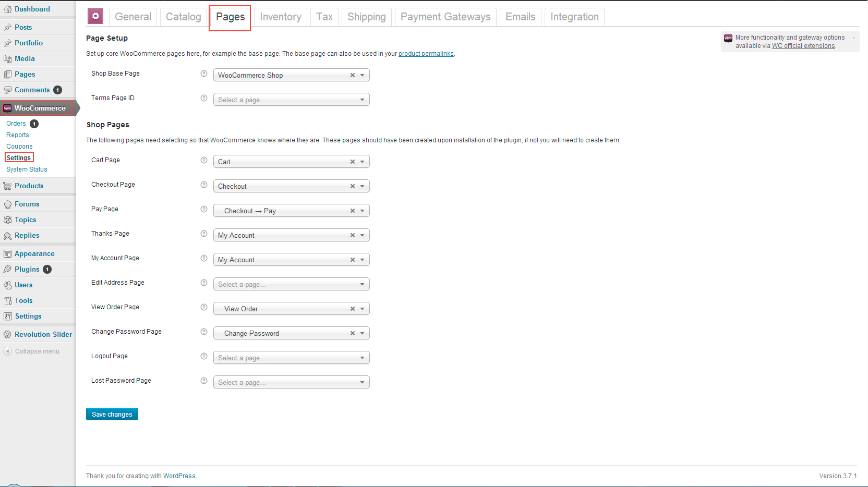This screenshot has width=868, height=487.
Task: Open the Cart Page dropdown
Action: click(292, 162)
